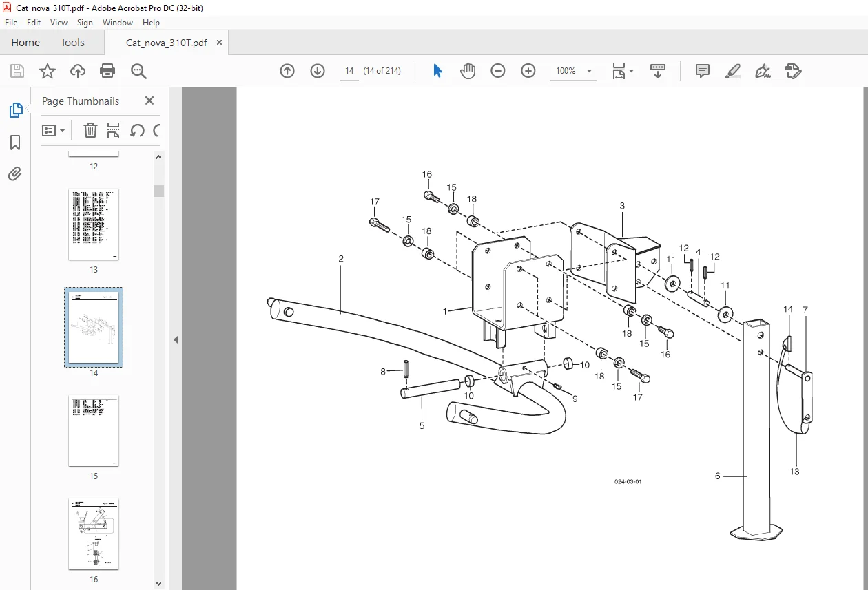Open Page Thumbnails sidebar icon
Screen dimensions: 868x590
[x=15, y=110]
